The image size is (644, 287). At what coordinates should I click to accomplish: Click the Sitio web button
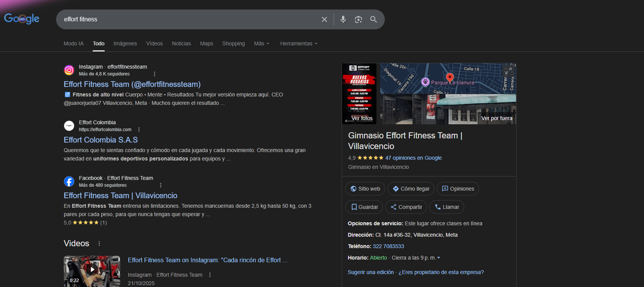(365, 189)
